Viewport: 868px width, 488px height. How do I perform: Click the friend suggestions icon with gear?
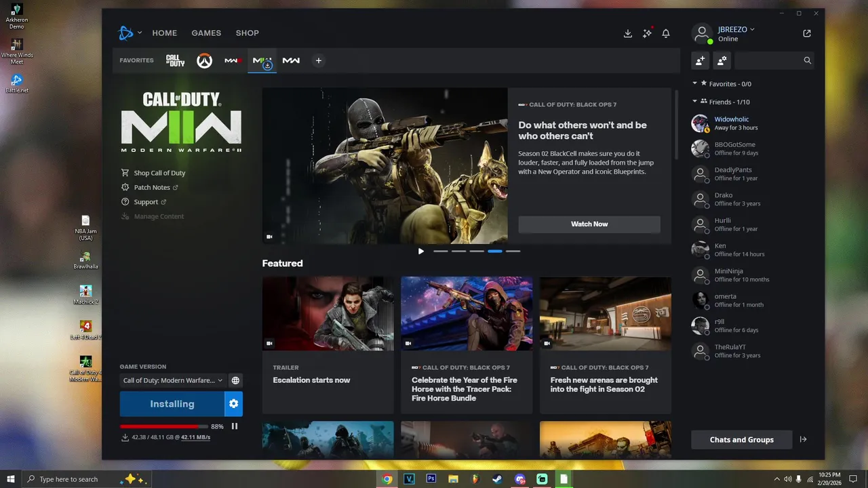pyautogui.click(x=722, y=60)
